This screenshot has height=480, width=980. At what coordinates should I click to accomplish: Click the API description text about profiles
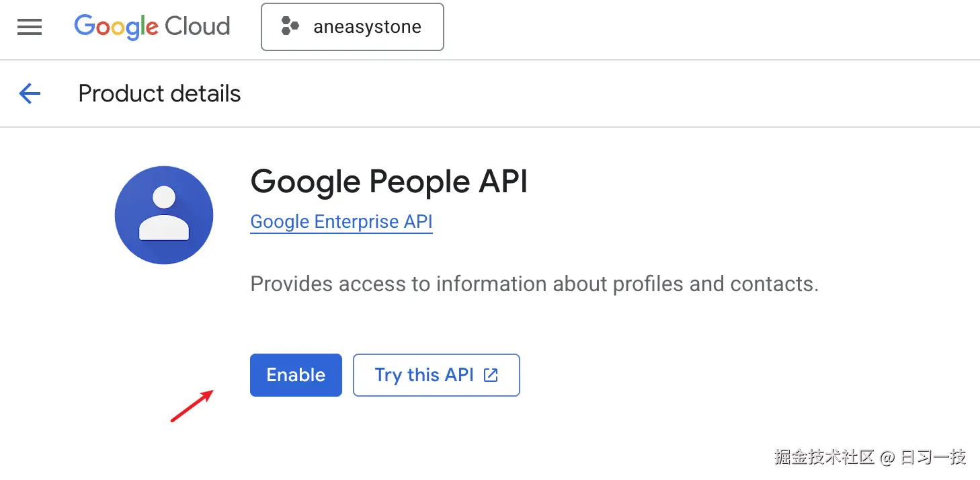pyautogui.click(x=534, y=284)
